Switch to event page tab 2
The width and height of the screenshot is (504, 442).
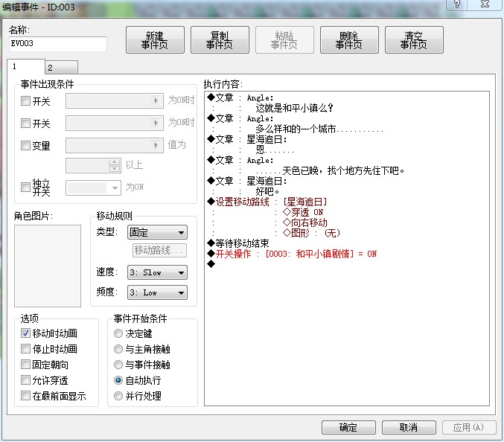pos(61,68)
